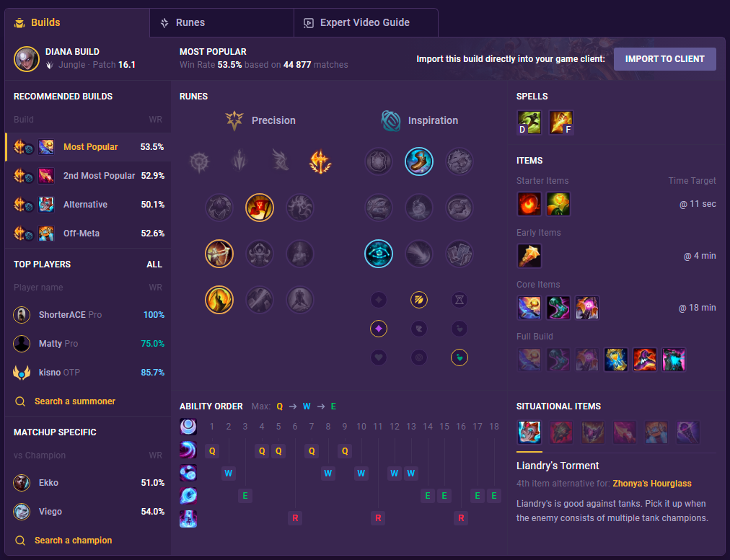Select Liandry's Torment situational item icon
730x560 pixels.
(529, 432)
